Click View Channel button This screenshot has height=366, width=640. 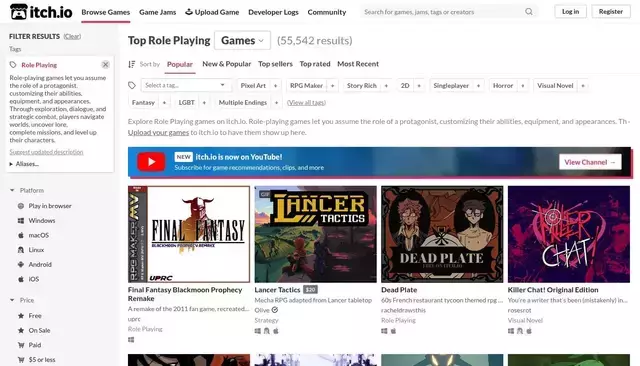click(x=590, y=162)
